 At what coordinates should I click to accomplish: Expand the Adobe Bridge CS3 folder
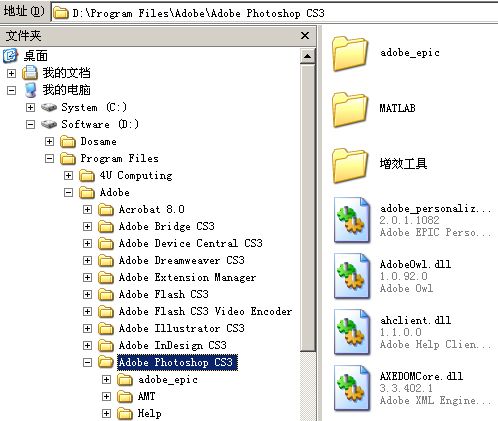click(x=87, y=226)
